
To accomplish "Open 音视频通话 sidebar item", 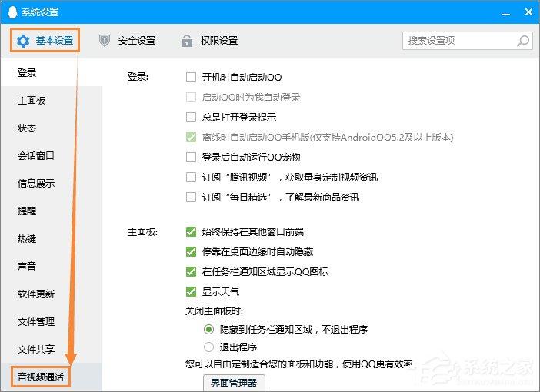I will pyautogui.click(x=51, y=377).
